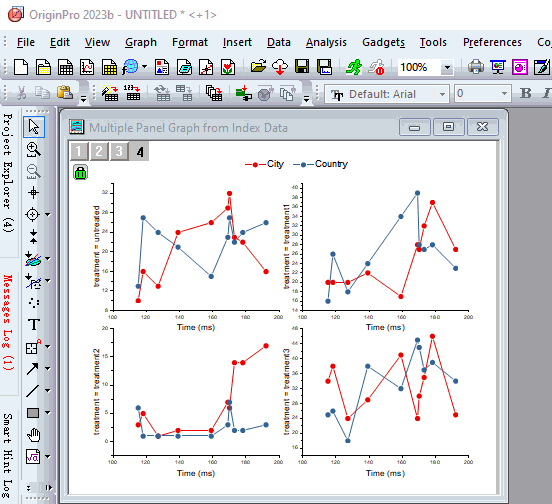Open the File menu

pyautogui.click(x=26, y=42)
